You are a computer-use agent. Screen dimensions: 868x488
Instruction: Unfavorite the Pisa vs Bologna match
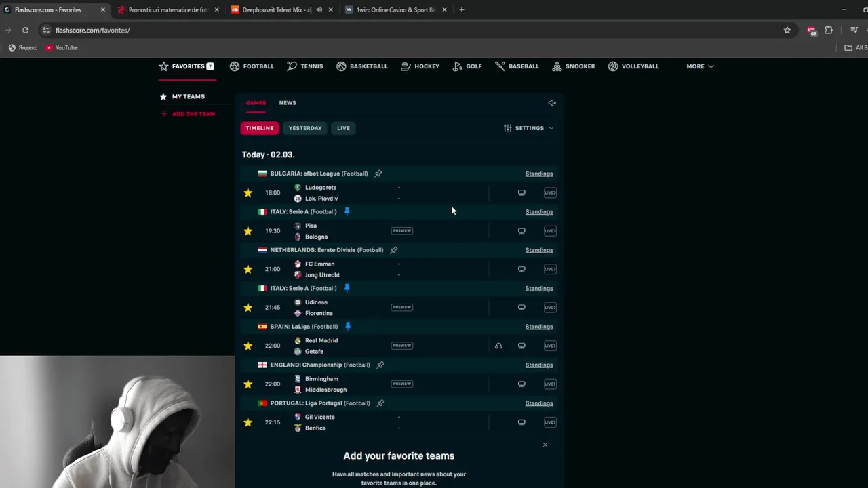pos(248,231)
